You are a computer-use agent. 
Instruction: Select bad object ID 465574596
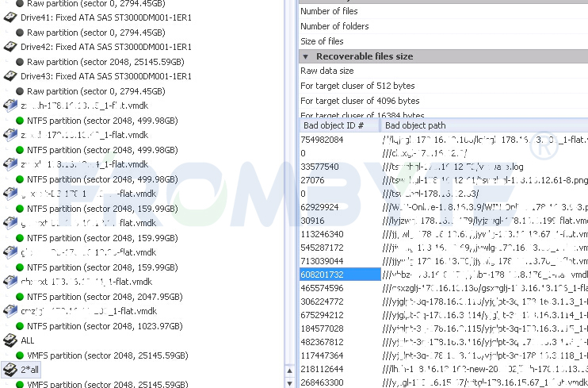tap(322, 289)
